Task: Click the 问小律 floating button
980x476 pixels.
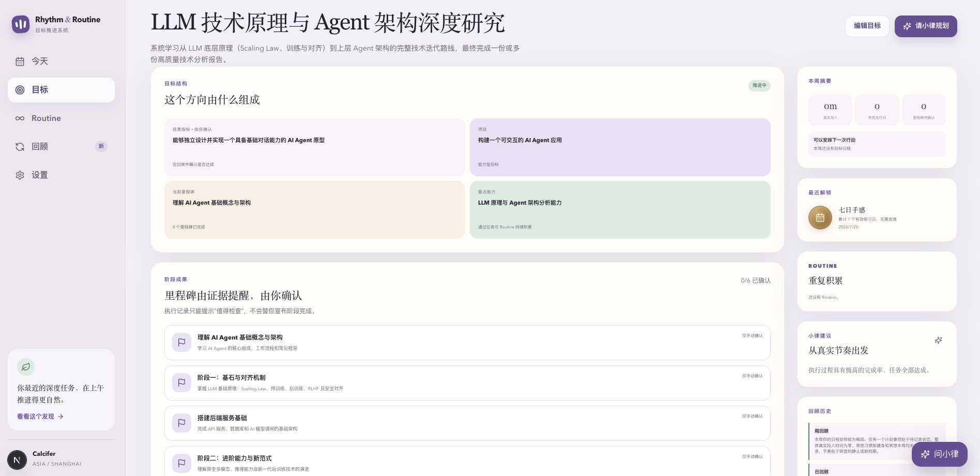Action: [939, 454]
